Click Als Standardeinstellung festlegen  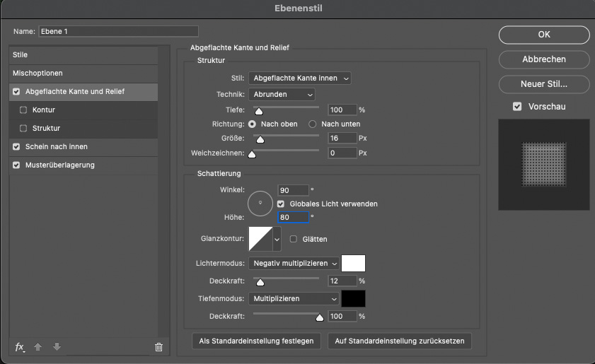[257, 341]
